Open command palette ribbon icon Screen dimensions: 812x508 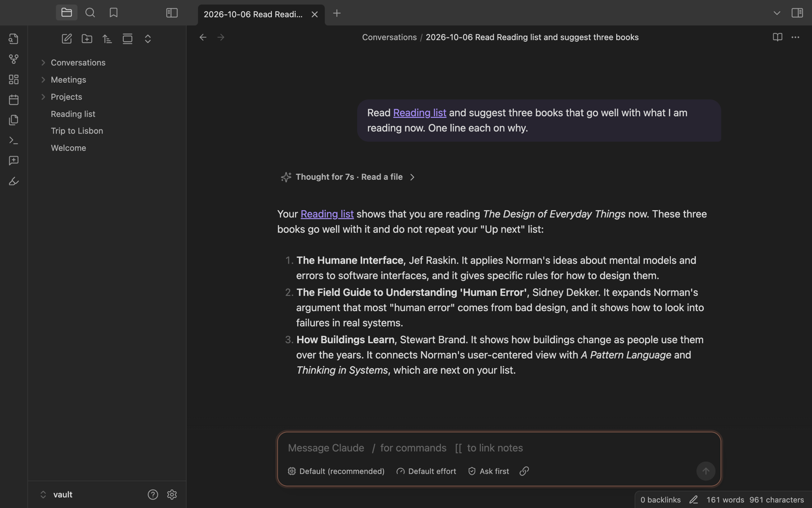click(x=14, y=140)
